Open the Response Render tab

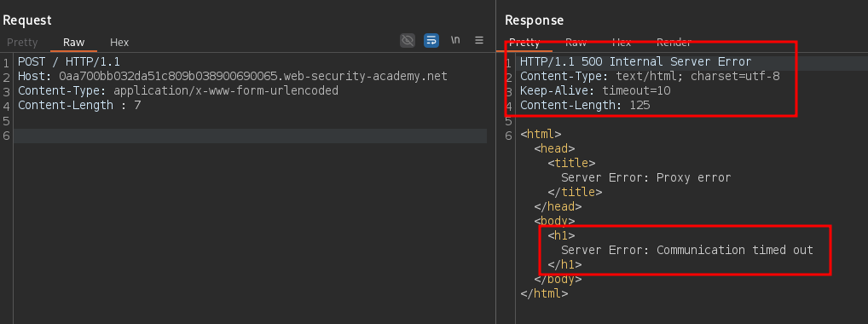(x=674, y=42)
